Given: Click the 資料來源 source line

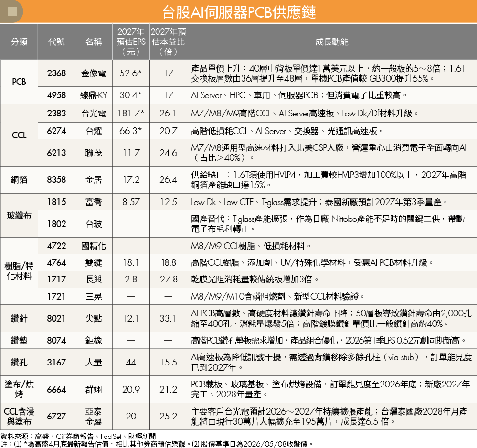Looking at the screenshot, I should [78, 437].
